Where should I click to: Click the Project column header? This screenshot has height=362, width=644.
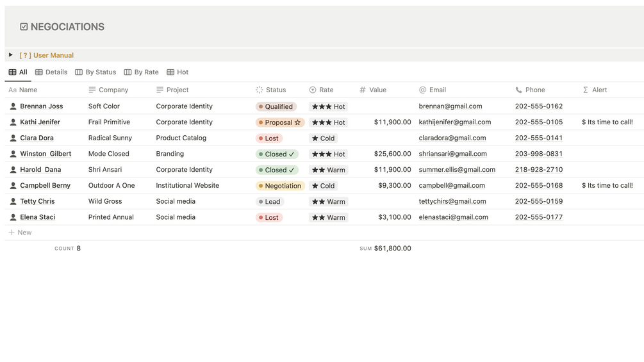[172, 90]
